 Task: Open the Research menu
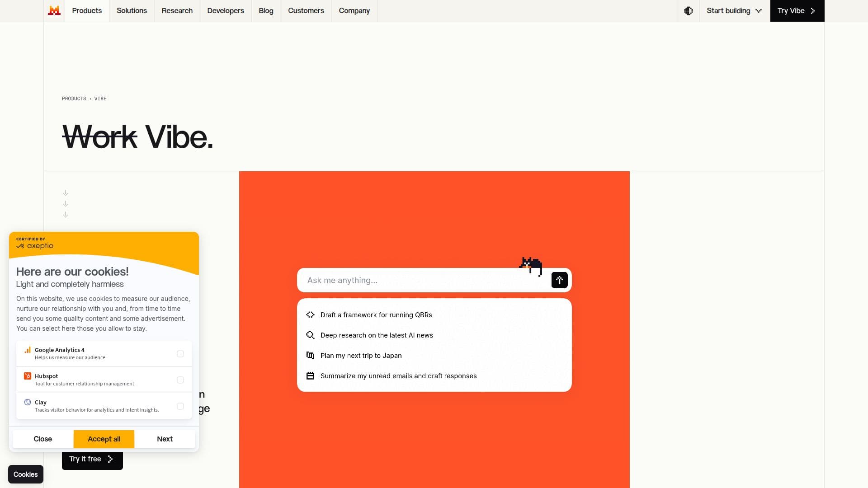177,11
